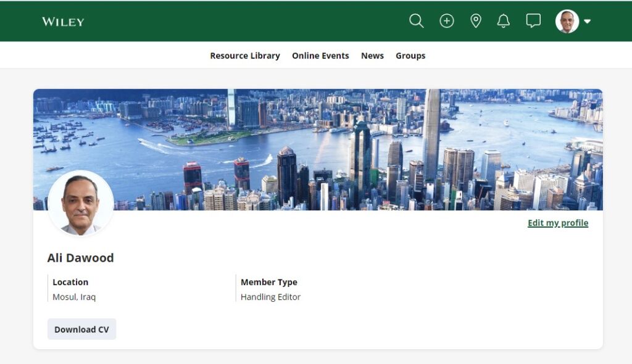632x364 pixels.
Task: Open the Resource Library menu item
Action: 245,56
